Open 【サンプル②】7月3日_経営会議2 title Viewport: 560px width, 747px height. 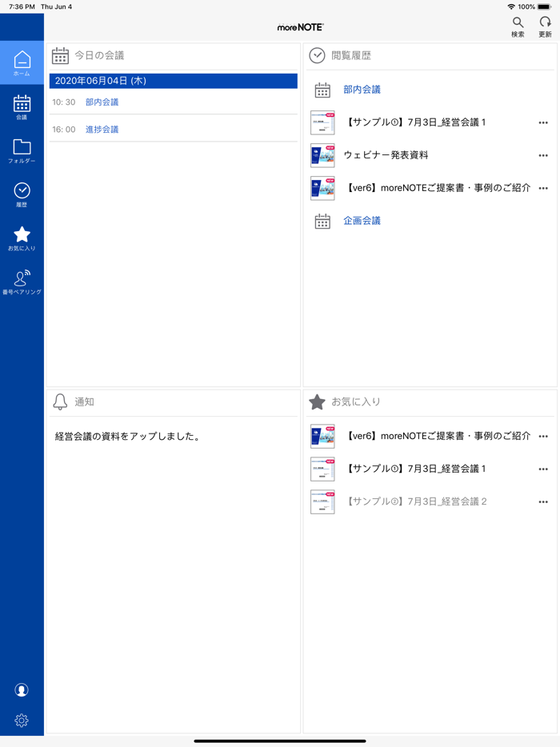point(415,501)
